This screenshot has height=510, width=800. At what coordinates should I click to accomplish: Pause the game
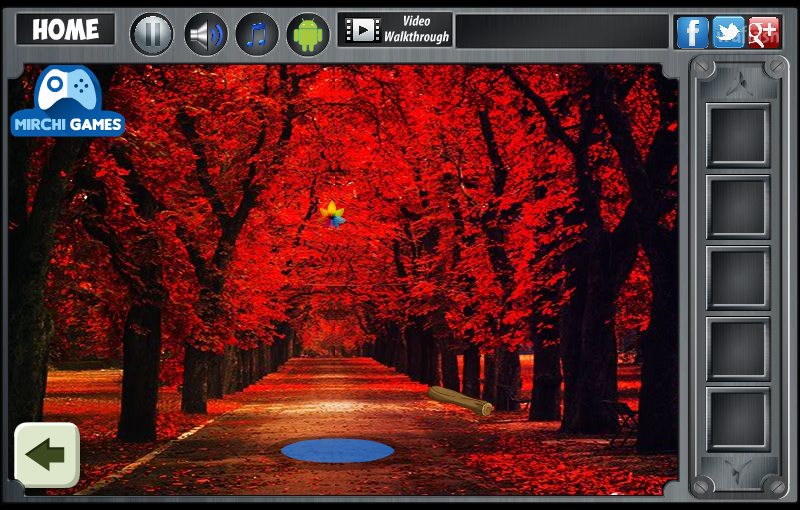152,34
